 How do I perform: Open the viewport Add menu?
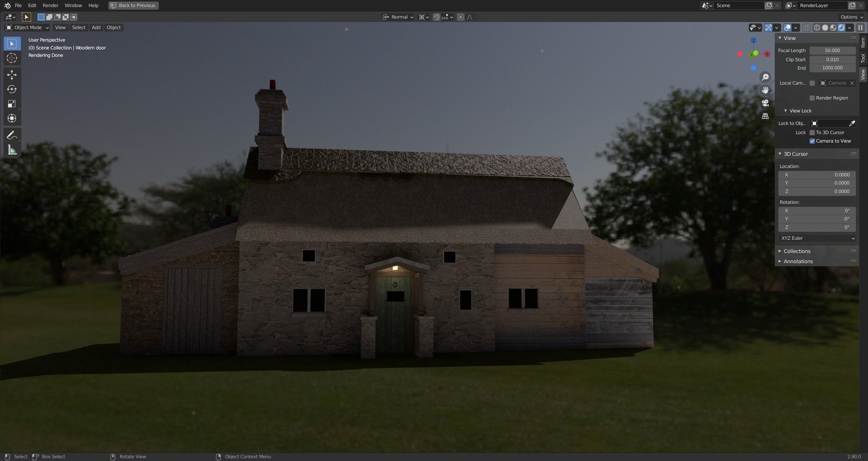pos(96,27)
